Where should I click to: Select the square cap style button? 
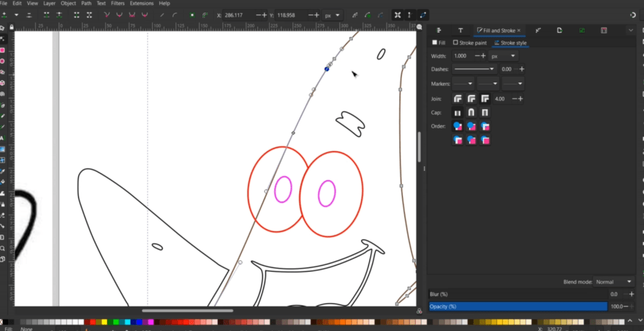(485, 113)
